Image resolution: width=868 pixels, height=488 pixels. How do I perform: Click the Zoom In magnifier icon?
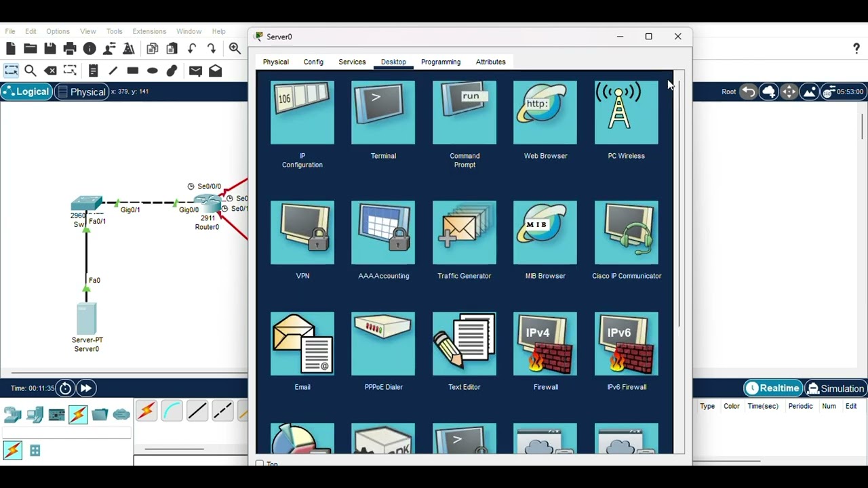235,48
